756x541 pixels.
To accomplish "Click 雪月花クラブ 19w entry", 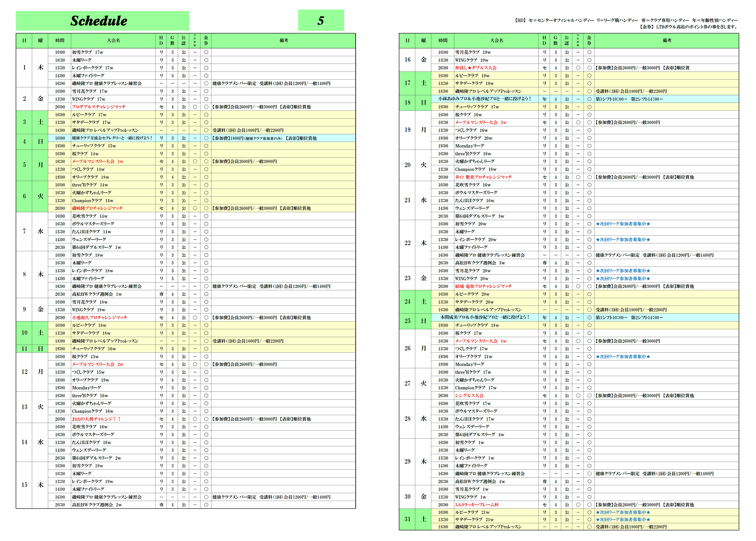I will click(x=473, y=52).
